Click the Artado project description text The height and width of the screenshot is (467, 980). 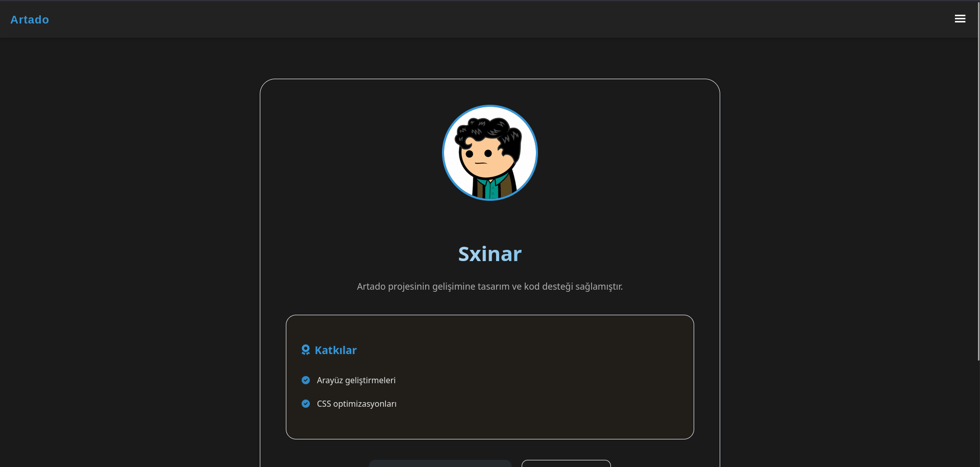click(x=490, y=287)
